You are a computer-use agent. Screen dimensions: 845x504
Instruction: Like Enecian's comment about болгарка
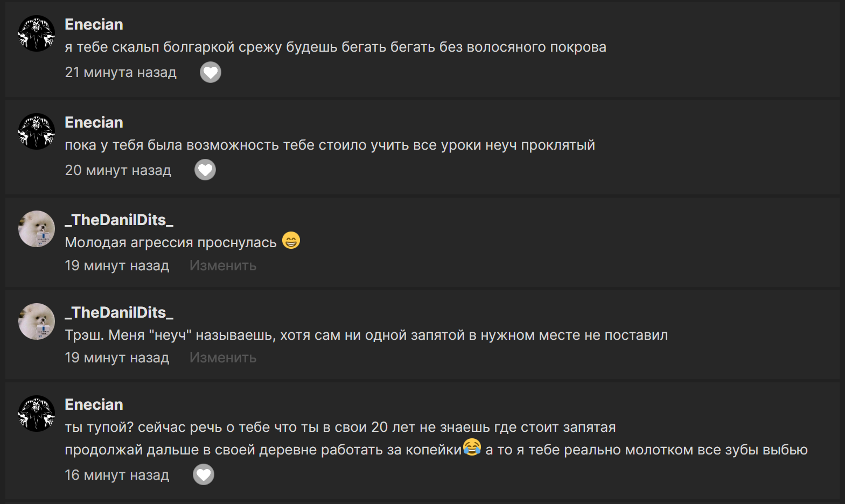[x=211, y=72]
